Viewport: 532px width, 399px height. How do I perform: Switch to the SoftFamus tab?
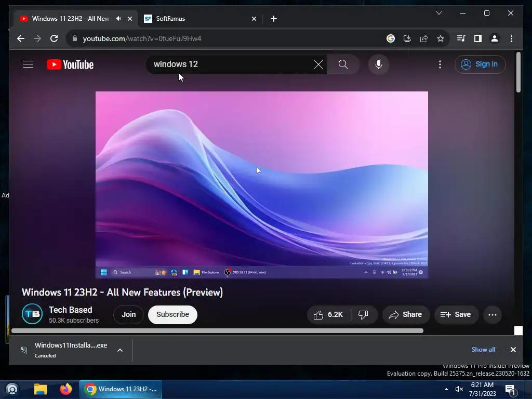pyautogui.click(x=200, y=19)
